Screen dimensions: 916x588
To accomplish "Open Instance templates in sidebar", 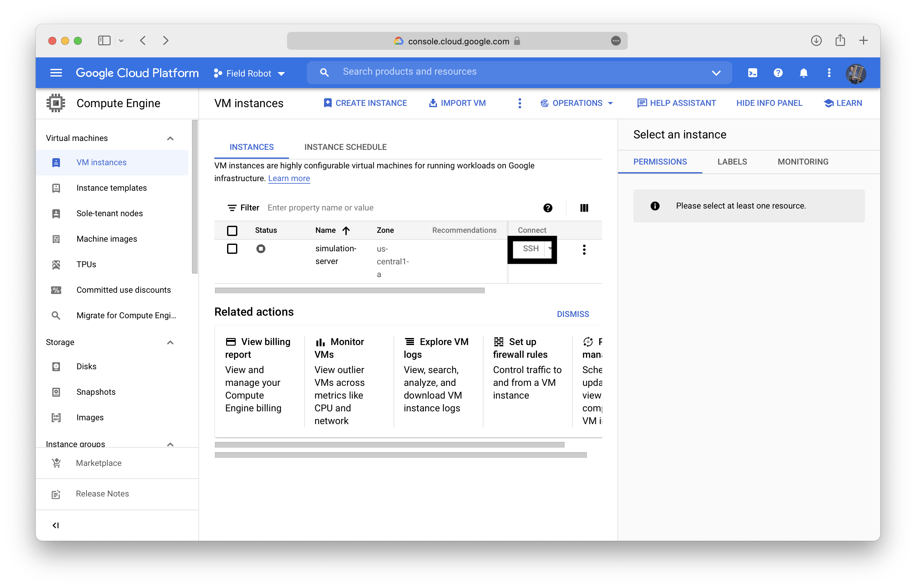I will [x=112, y=188].
